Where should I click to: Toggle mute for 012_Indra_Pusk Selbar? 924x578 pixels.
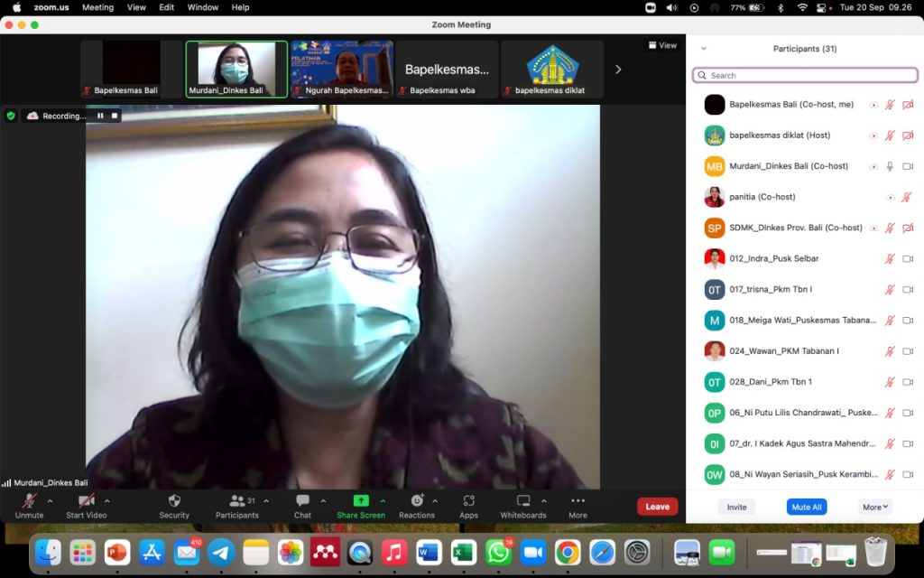pyautogui.click(x=890, y=258)
